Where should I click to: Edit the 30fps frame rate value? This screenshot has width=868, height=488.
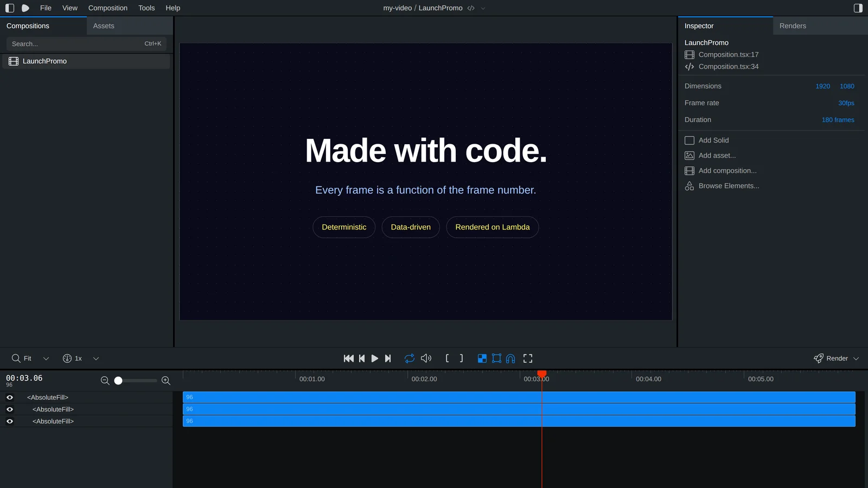coord(846,103)
